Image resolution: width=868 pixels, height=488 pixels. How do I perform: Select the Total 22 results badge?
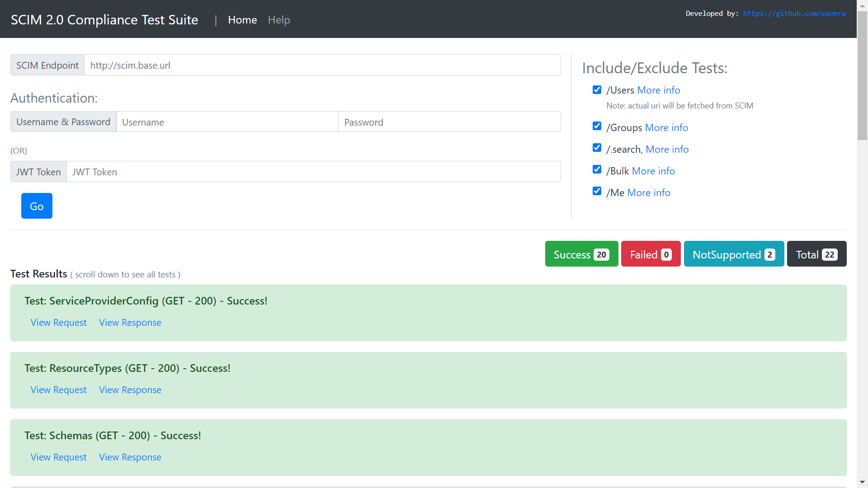coord(816,254)
